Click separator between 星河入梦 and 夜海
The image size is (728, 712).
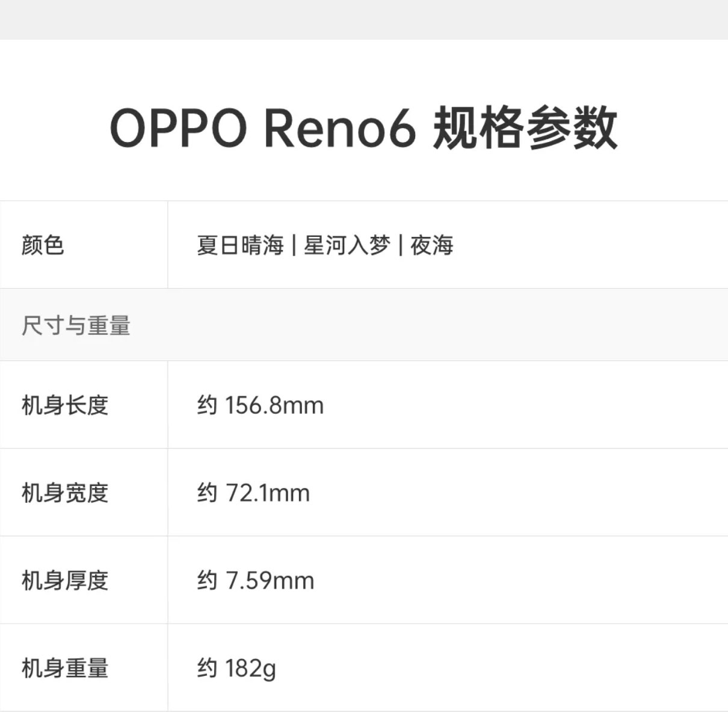point(400,245)
